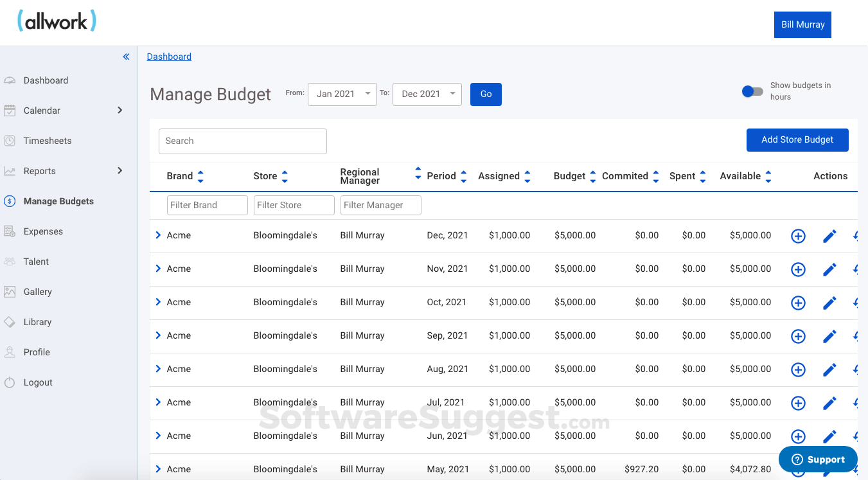Expand the Oct 2021 Acme budget row
The height and width of the screenshot is (480, 868).
tap(158, 301)
